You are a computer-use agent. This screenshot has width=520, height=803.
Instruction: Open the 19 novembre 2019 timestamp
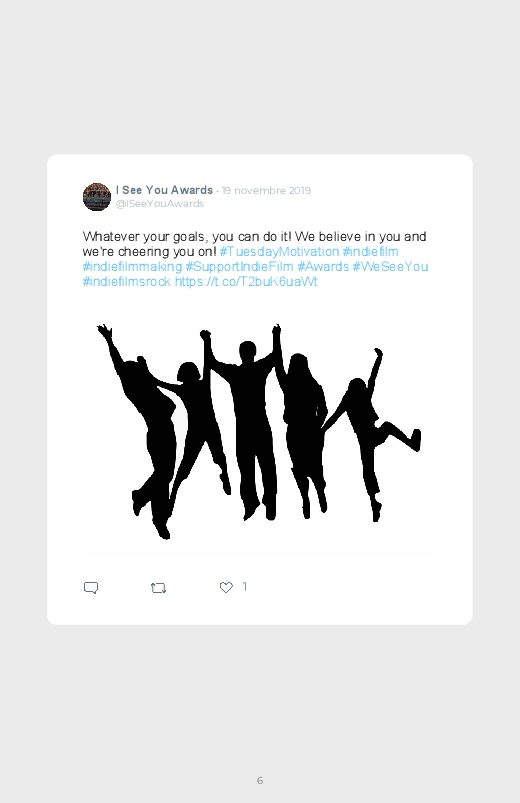pos(266,191)
